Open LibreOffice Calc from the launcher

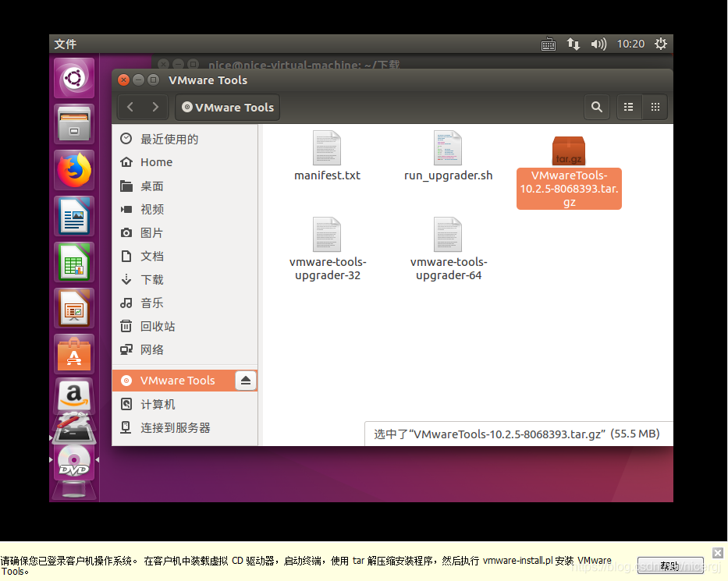tap(74, 262)
